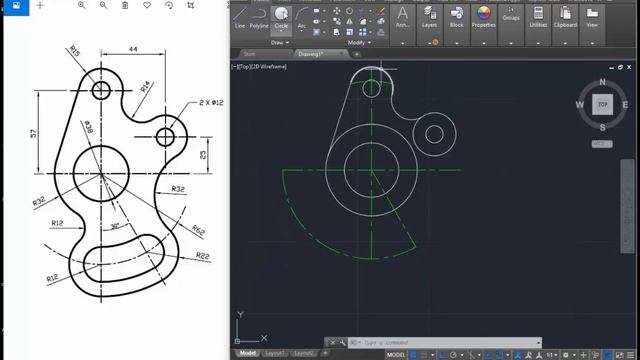The width and height of the screenshot is (640, 360).
Task: Toggle polar tracking in status bar
Action: click(453, 355)
